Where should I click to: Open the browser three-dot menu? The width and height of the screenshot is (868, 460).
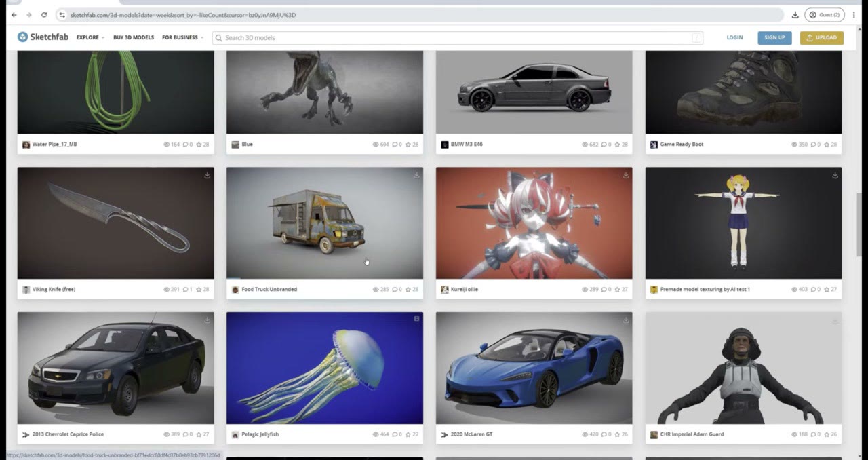[x=854, y=14]
